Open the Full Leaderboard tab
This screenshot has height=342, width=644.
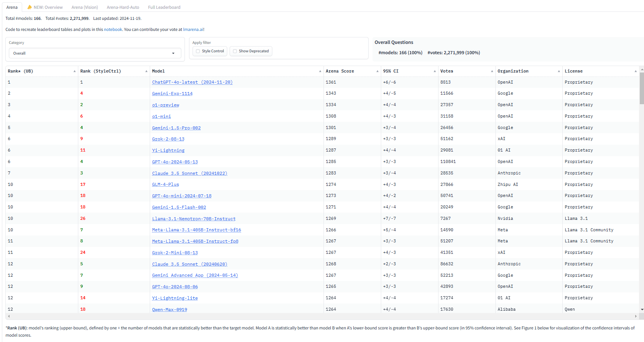click(164, 7)
